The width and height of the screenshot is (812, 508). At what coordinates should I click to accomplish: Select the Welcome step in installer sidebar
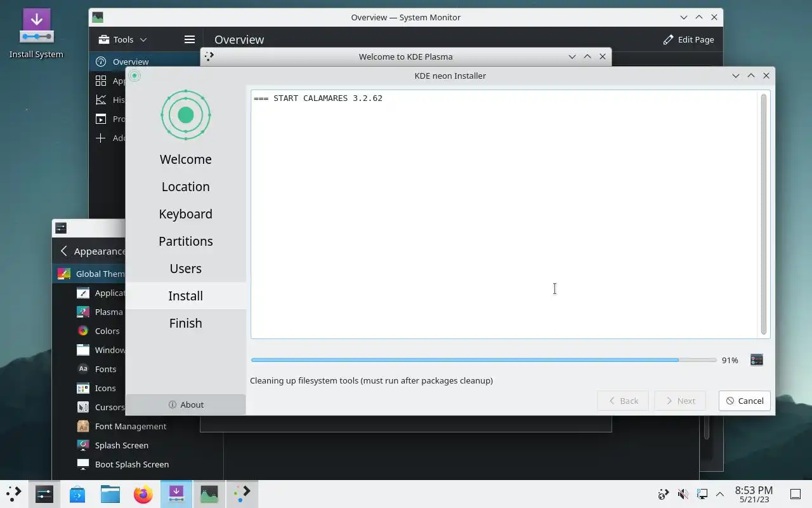coord(186,159)
